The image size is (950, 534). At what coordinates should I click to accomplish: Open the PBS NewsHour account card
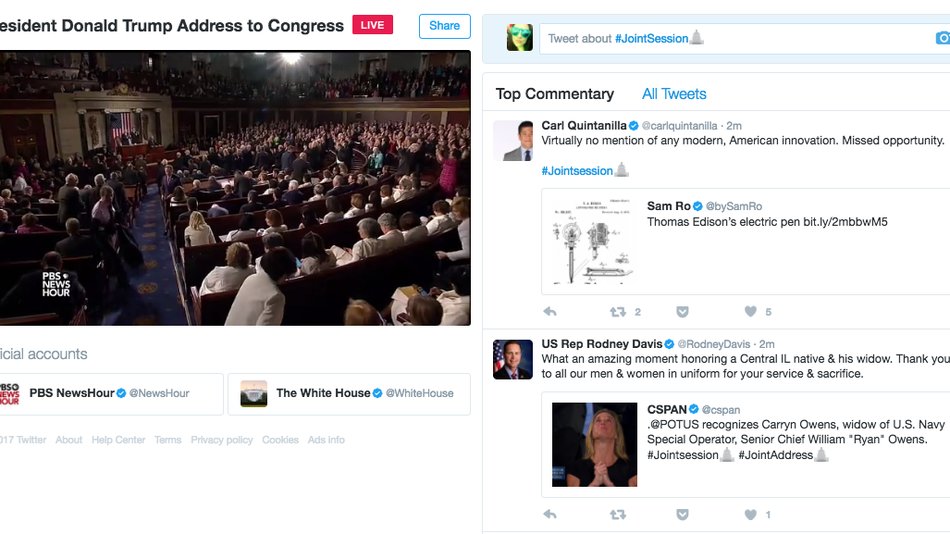(x=111, y=394)
